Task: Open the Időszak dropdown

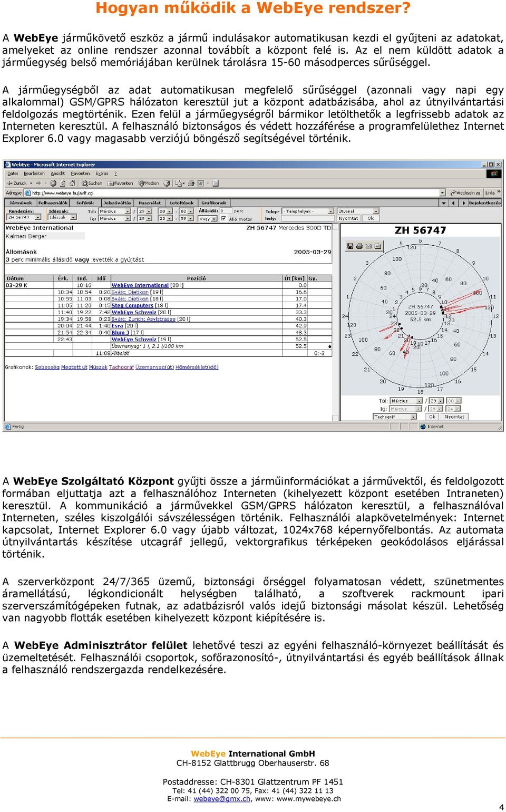Action: [62, 217]
